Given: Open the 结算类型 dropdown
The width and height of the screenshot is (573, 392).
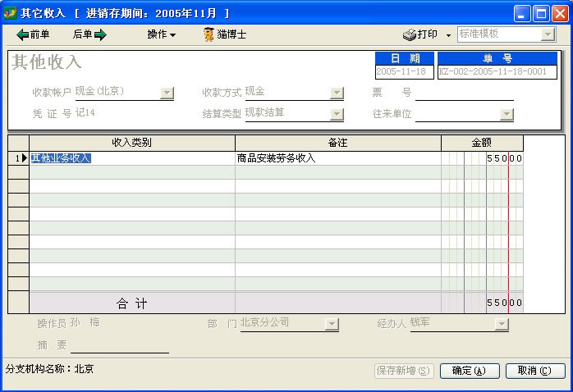Looking at the screenshot, I should tap(337, 114).
